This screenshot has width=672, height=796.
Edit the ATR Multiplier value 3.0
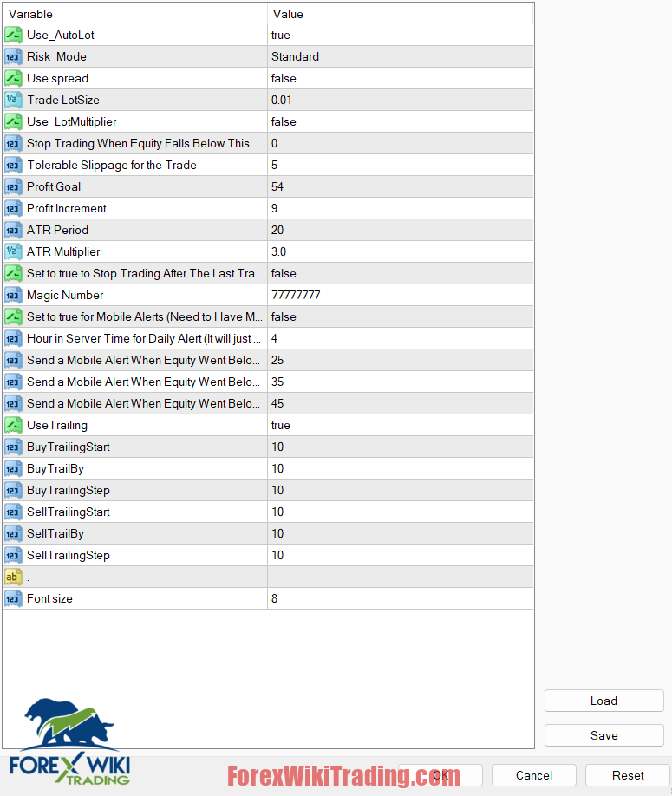(x=401, y=251)
